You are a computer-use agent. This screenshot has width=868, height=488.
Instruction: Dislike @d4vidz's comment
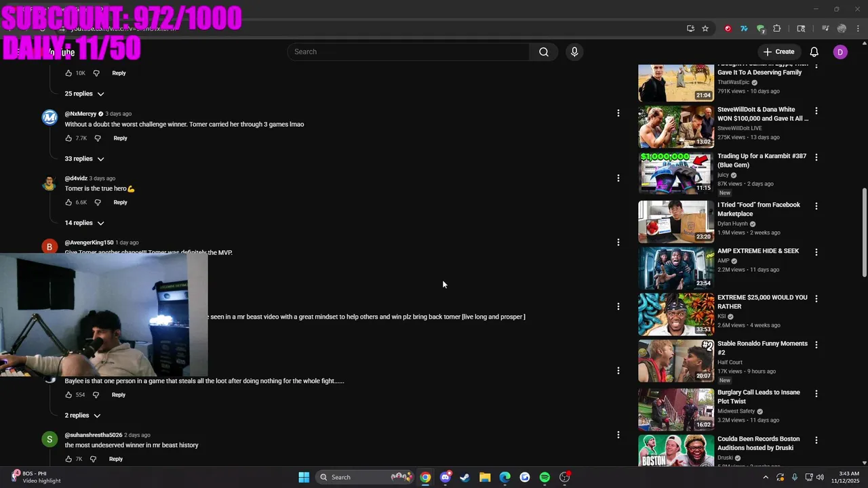(x=98, y=202)
